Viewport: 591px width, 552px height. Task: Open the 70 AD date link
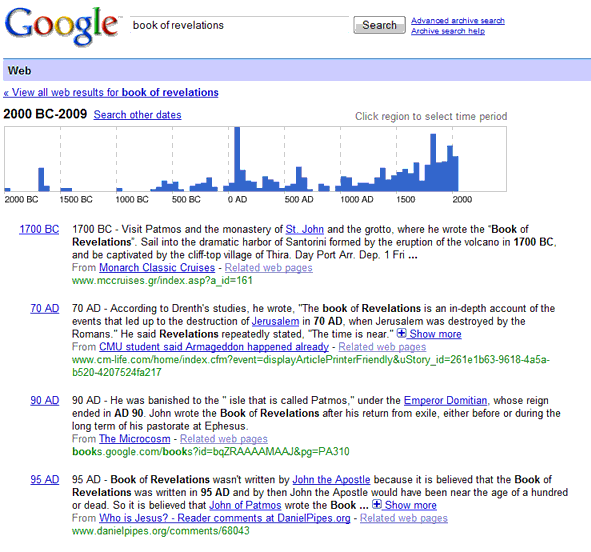tap(44, 308)
